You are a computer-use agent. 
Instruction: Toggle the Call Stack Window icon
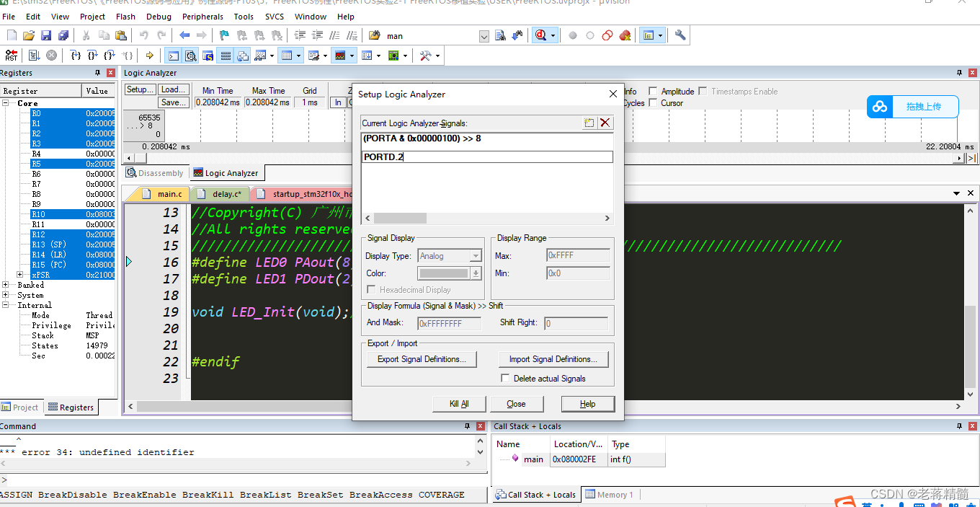click(x=243, y=56)
